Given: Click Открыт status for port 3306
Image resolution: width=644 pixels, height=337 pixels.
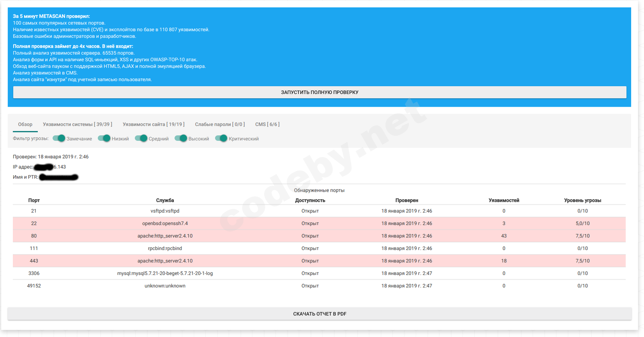Looking at the screenshot, I should click(x=310, y=273).
